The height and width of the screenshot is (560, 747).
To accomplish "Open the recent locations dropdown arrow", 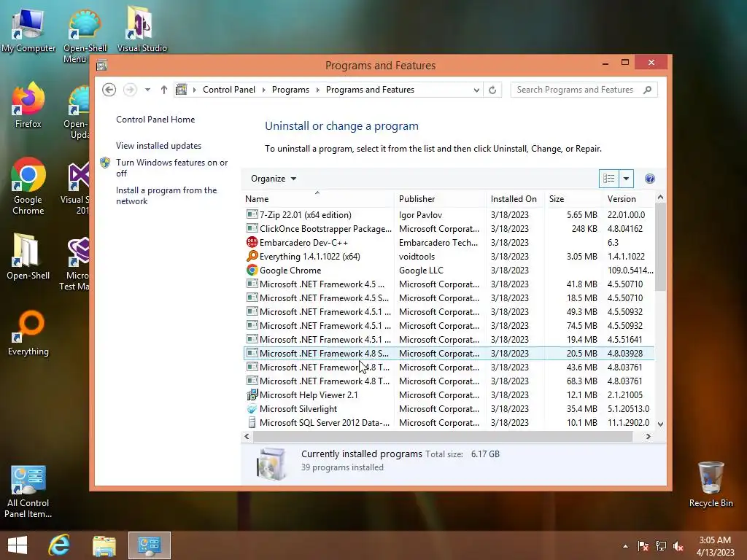I will point(147,90).
